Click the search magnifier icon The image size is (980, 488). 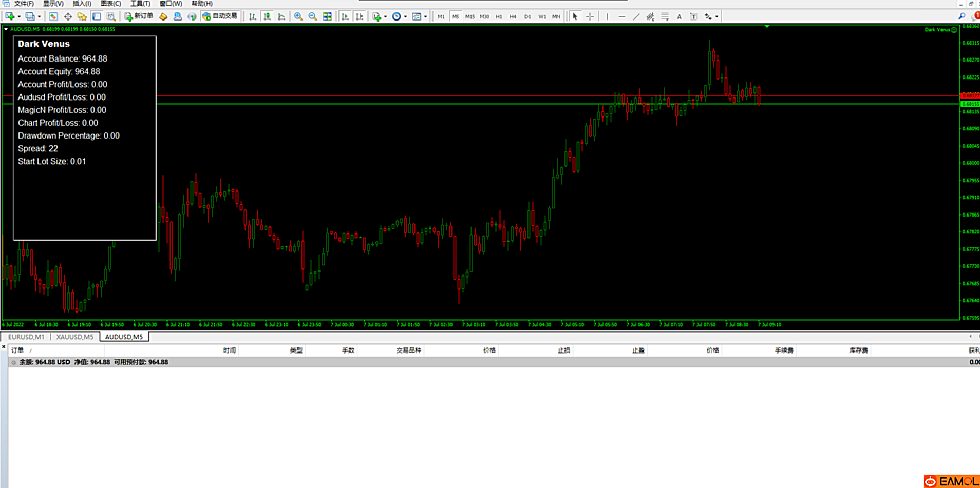click(x=962, y=16)
